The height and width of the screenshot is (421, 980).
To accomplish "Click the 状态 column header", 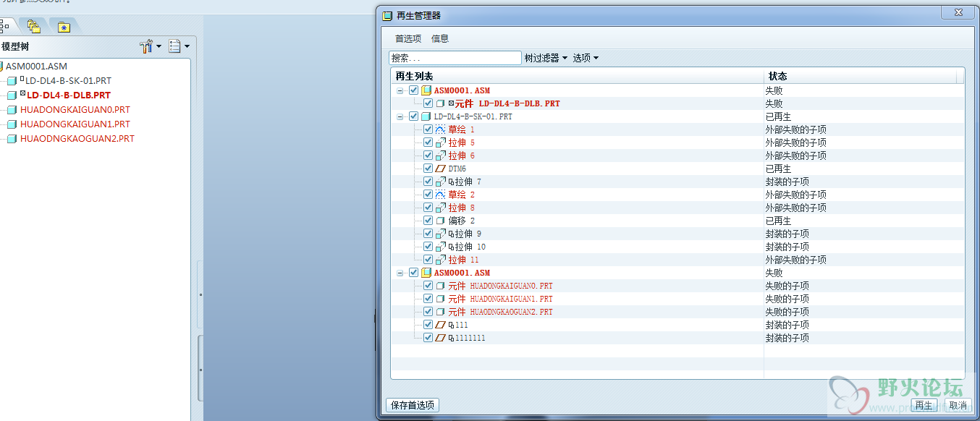I will (860, 76).
